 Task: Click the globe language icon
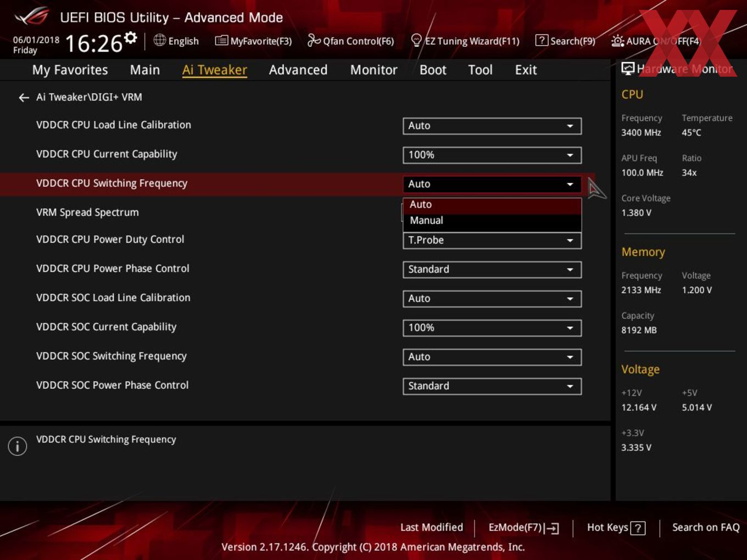click(159, 40)
